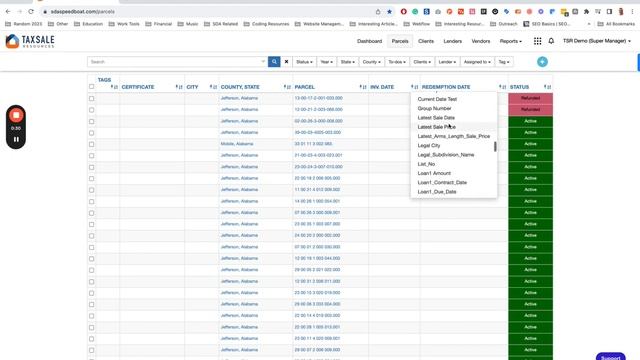Image resolution: width=640 pixels, height=360 pixels.
Task: Toggle the browser side panel icon
Action: click(609, 11)
